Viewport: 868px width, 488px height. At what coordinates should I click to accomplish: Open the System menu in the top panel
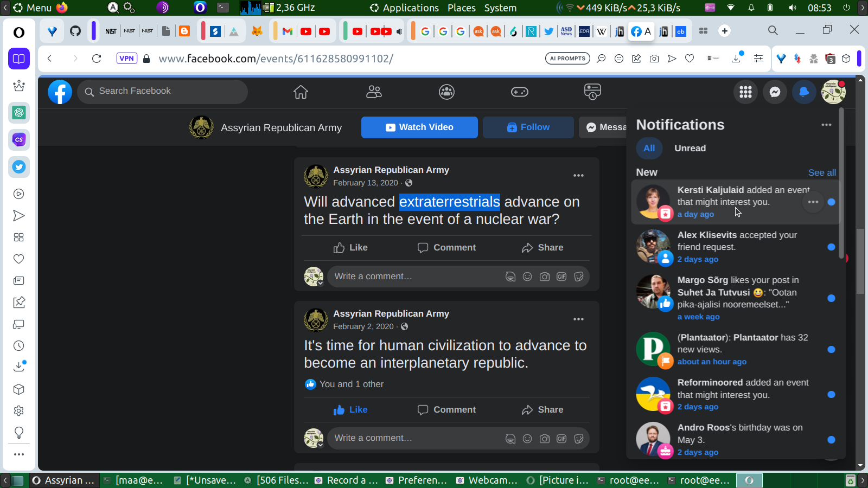500,8
